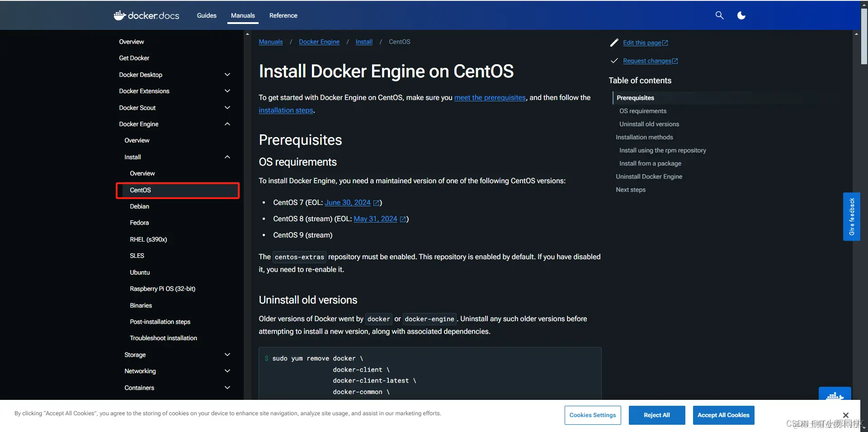Jump to Next steps in contents
Screen dimensions: 868x432
631,190
